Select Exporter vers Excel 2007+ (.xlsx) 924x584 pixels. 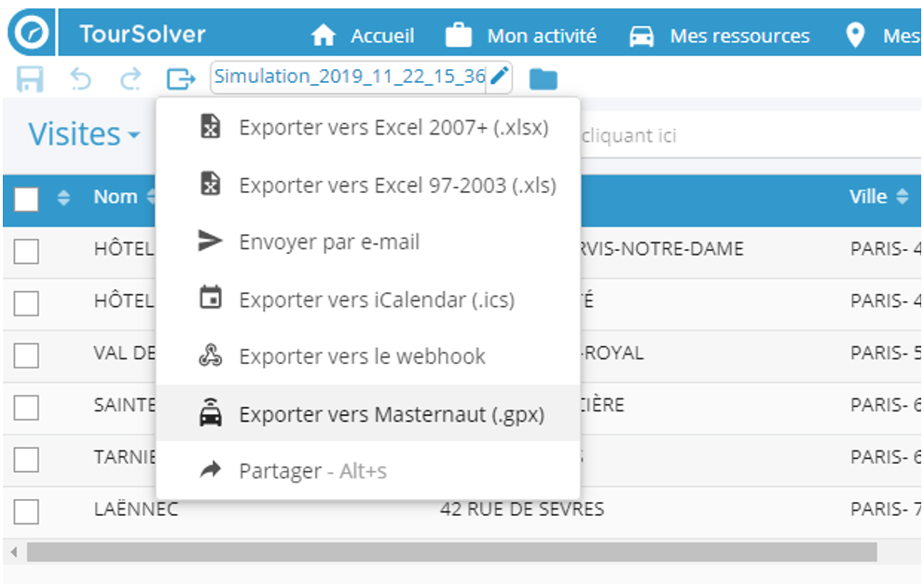click(x=393, y=128)
